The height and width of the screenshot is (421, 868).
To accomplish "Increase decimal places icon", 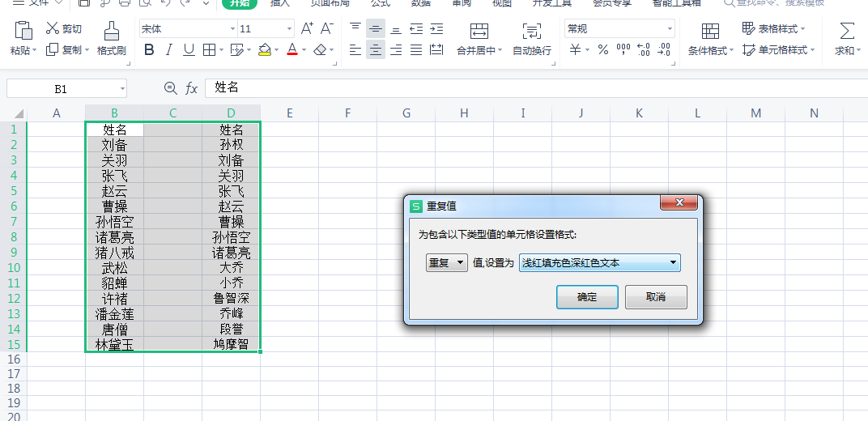I will click(x=643, y=50).
